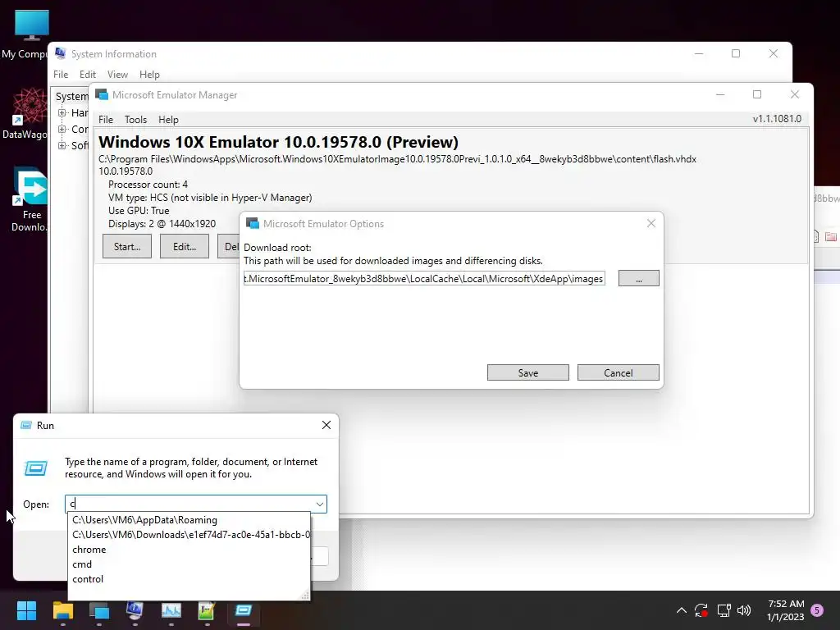Open the Tools menu in Emulator Manager

click(x=135, y=120)
